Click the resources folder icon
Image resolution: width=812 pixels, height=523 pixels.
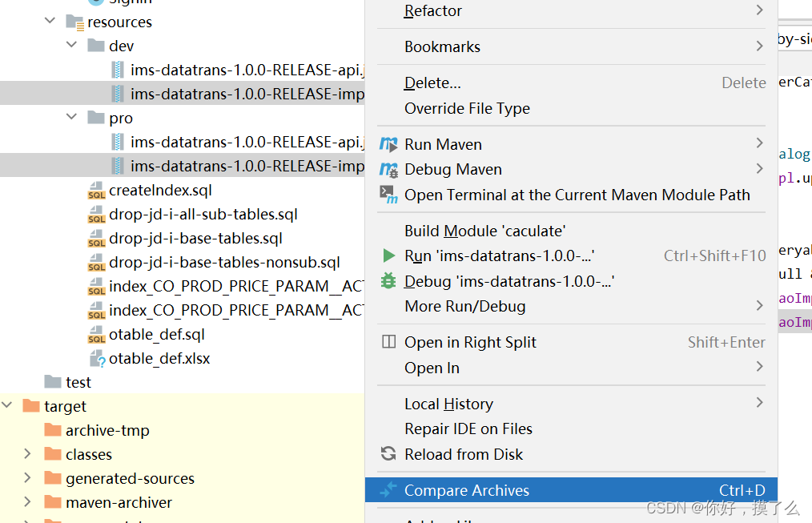pyautogui.click(x=75, y=22)
